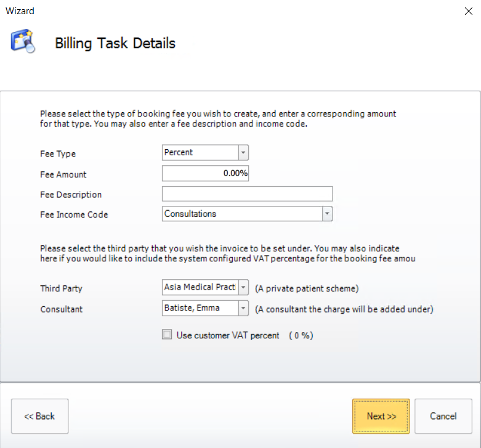Click the Billing Task Details heading

click(115, 43)
